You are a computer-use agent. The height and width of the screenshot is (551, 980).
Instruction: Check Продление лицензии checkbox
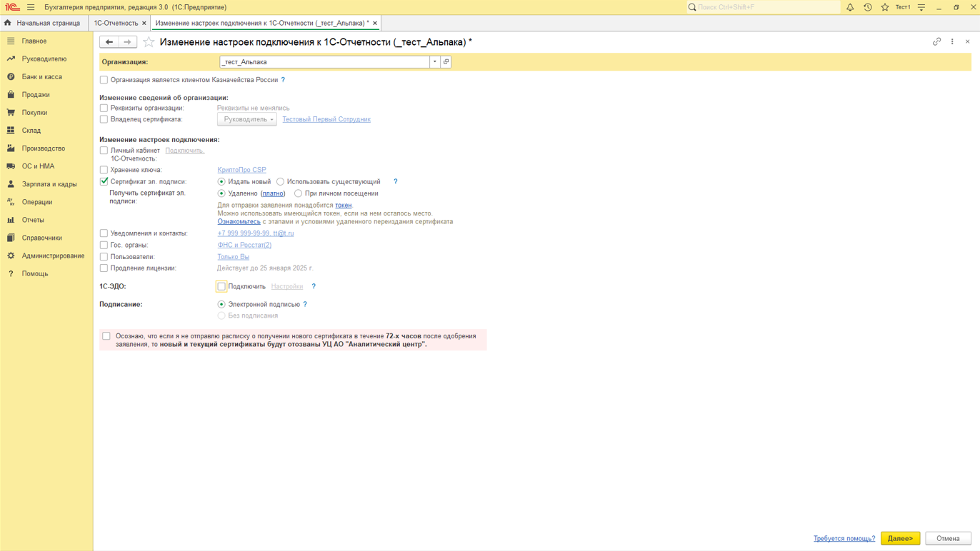point(104,268)
